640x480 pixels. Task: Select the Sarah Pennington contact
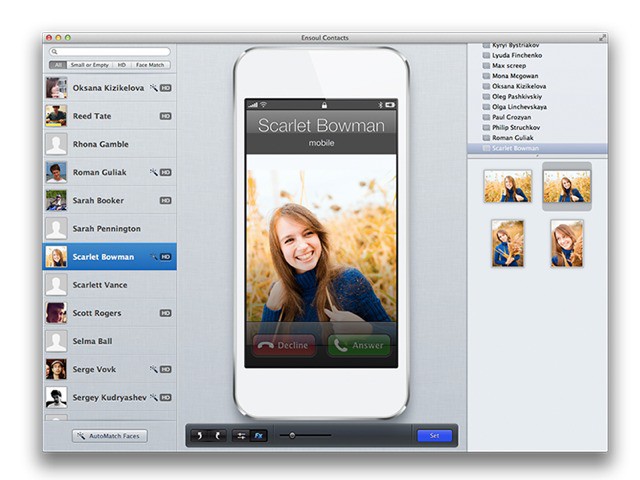click(110, 229)
